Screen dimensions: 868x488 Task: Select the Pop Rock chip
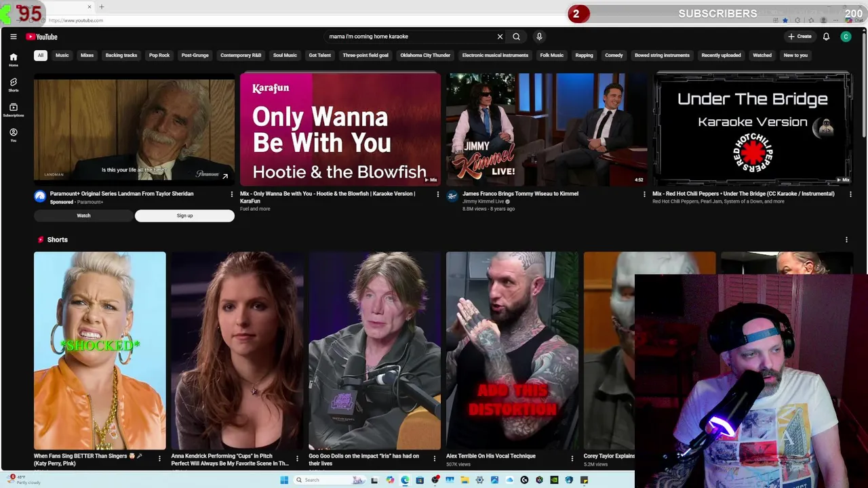tap(159, 56)
